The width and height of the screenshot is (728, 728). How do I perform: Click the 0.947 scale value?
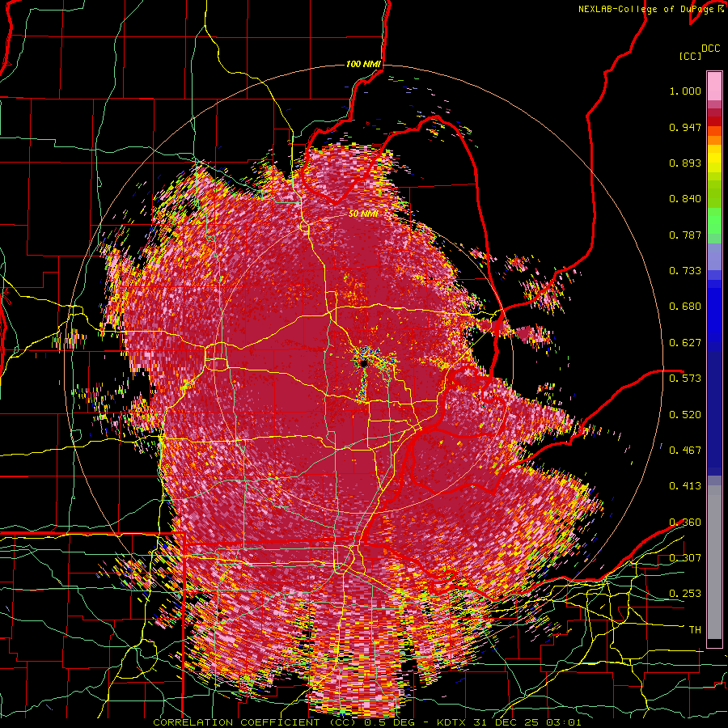tap(685, 127)
